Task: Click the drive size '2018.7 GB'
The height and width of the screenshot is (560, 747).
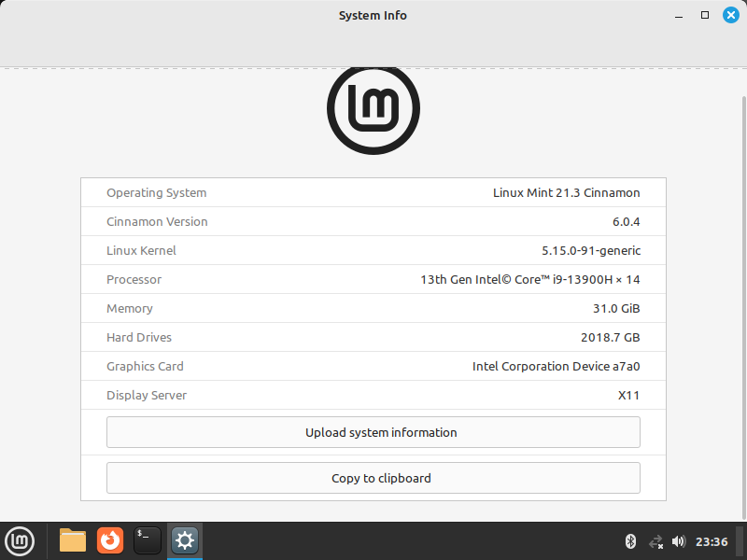Action: point(611,338)
